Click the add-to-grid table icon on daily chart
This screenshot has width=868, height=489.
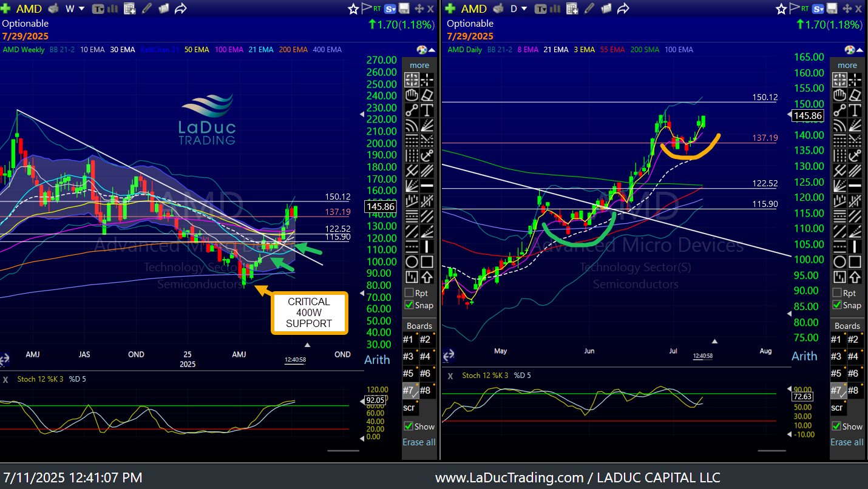click(x=571, y=8)
